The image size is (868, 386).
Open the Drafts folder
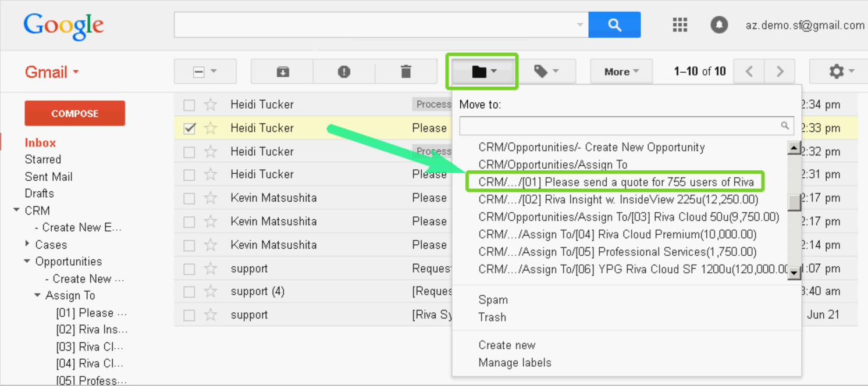pyautogui.click(x=39, y=193)
